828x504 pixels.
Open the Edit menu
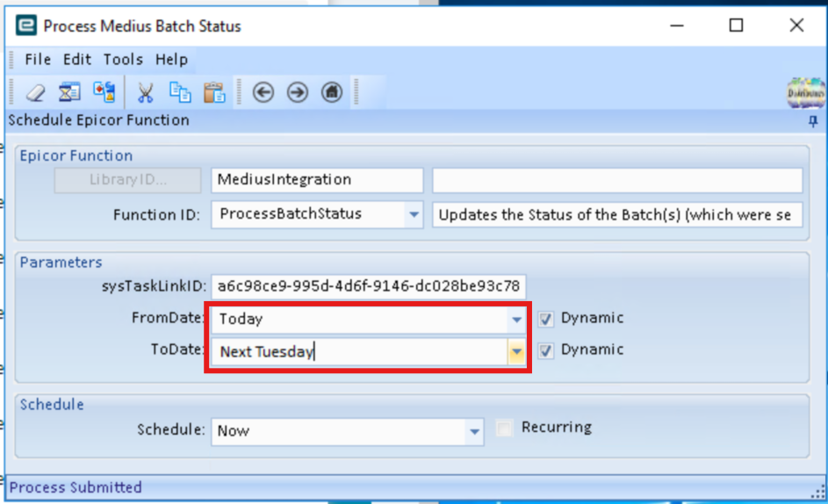(77, 59)
